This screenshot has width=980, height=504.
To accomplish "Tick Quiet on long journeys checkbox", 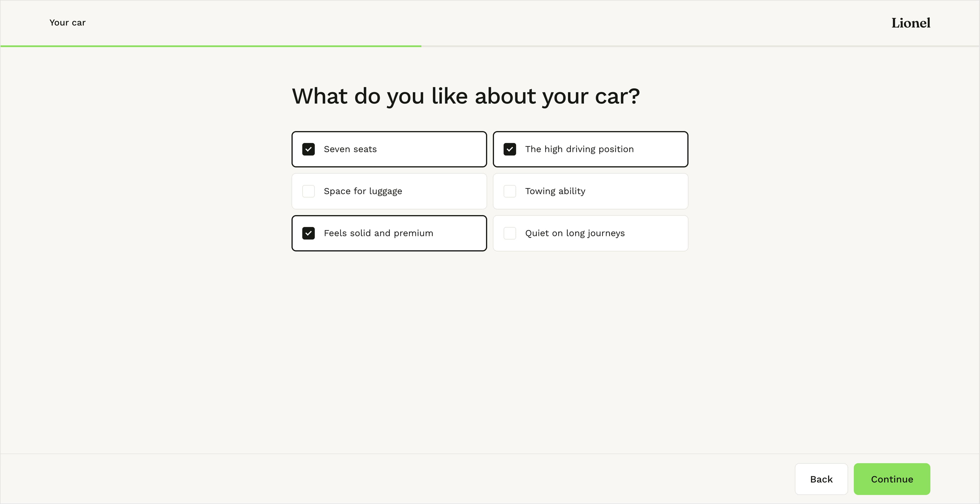I will click(x=509, y=233).
